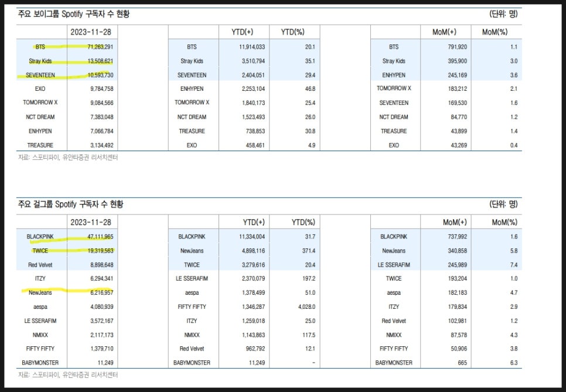Click TOMORROW X MoM increase 183,212

(458, 89)
